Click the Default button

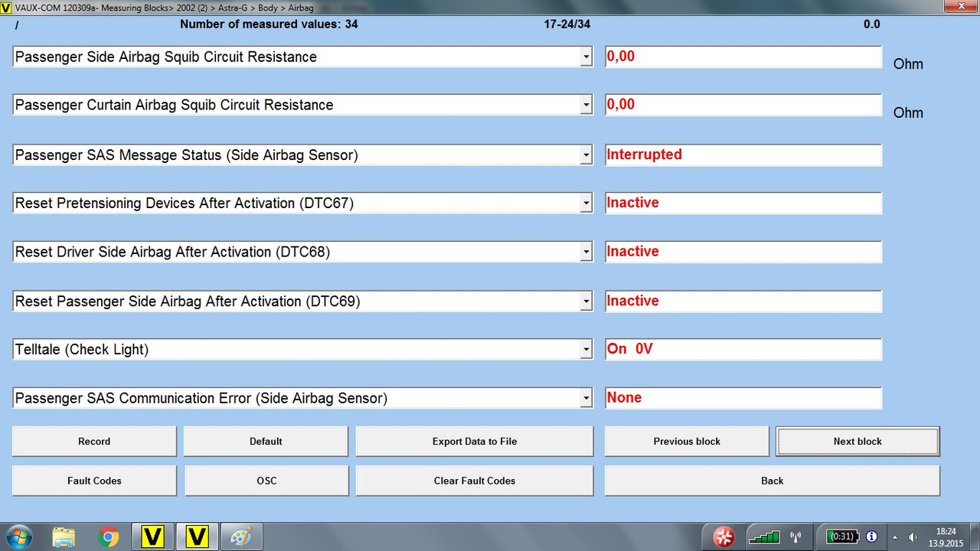(266, 442)
